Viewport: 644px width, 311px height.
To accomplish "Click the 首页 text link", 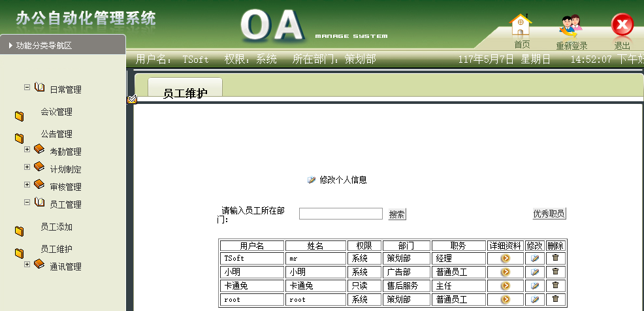I will coord(522,44).
